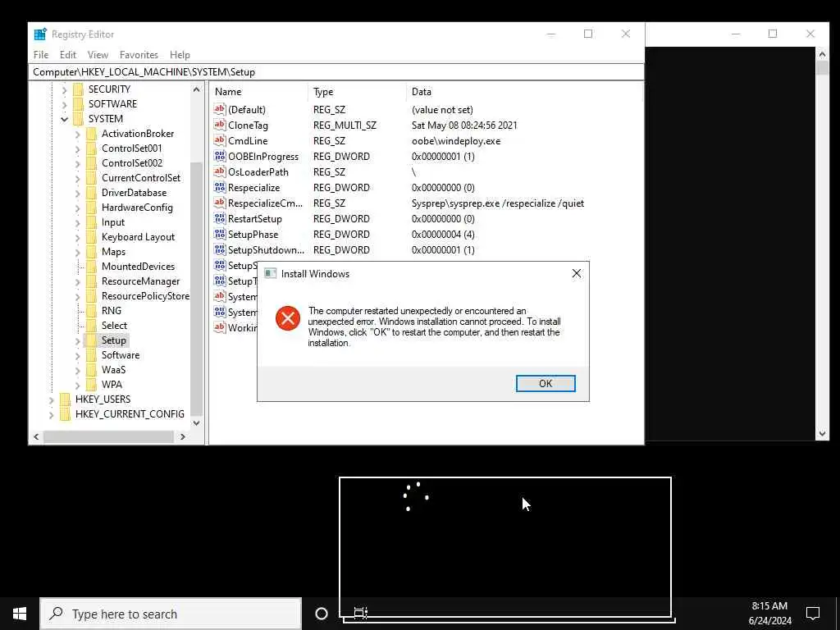The width and height of the screenshot is (840, 630).
Task: Expand the WPA key
Action: [x=78, y=385]
